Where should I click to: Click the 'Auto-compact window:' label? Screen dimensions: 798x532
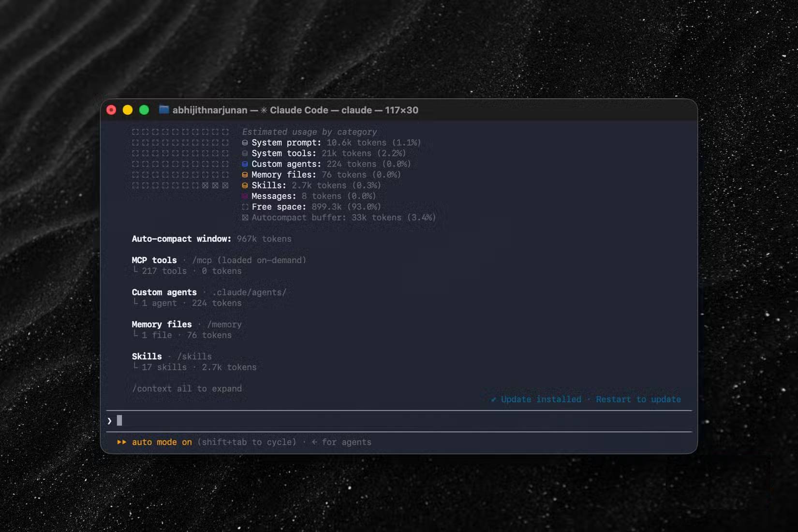point(182,239)
